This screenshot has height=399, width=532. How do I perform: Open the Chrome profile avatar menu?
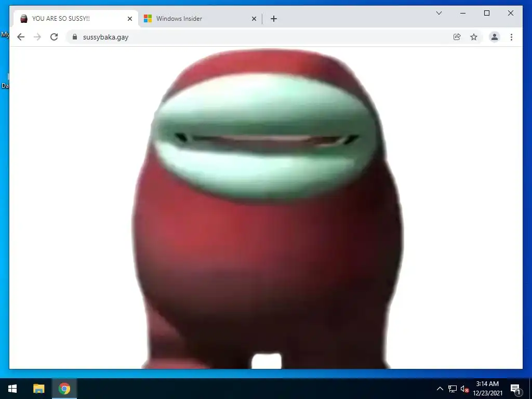pyautogui.click(x=495, y=37)
